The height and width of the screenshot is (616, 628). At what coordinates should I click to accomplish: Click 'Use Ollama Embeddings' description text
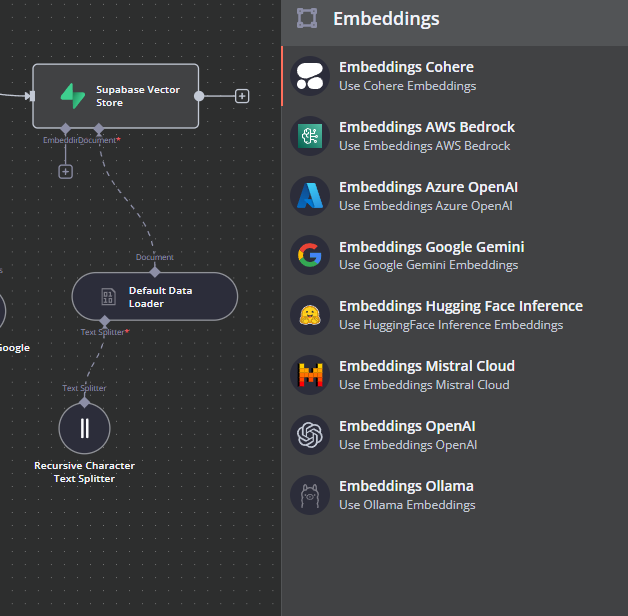coord(407,505)
